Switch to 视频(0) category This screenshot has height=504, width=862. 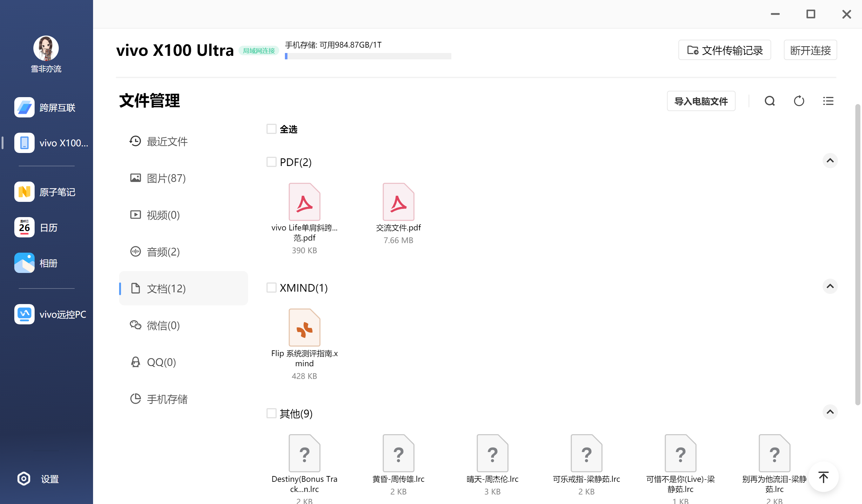pos(183,215)
